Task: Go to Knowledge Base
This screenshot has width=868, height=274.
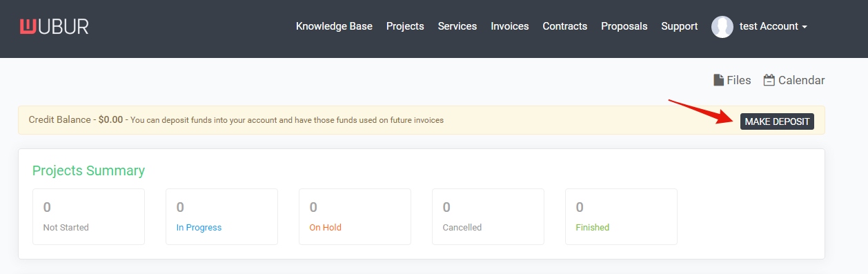Action: pyautogui.click(x=334, y=26)
